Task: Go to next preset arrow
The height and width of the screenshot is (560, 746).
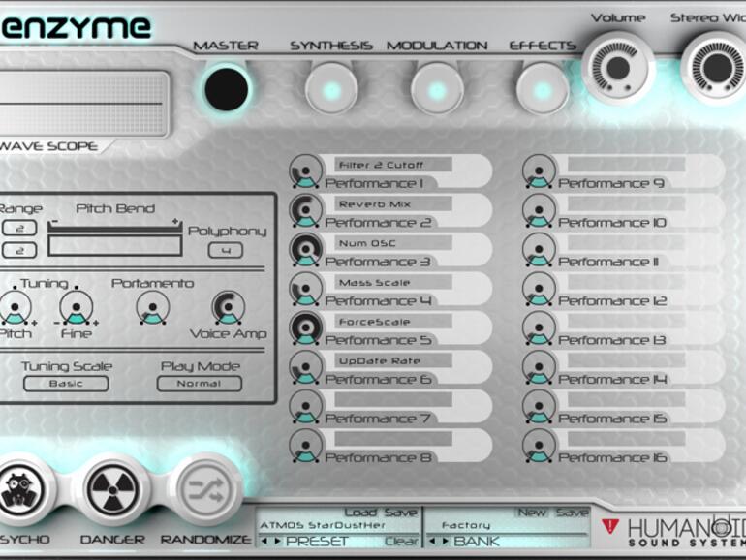Action: coord(277,541)
